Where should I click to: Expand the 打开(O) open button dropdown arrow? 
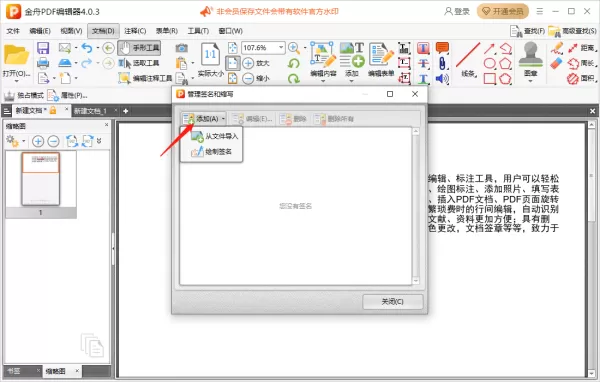point(16,81)
